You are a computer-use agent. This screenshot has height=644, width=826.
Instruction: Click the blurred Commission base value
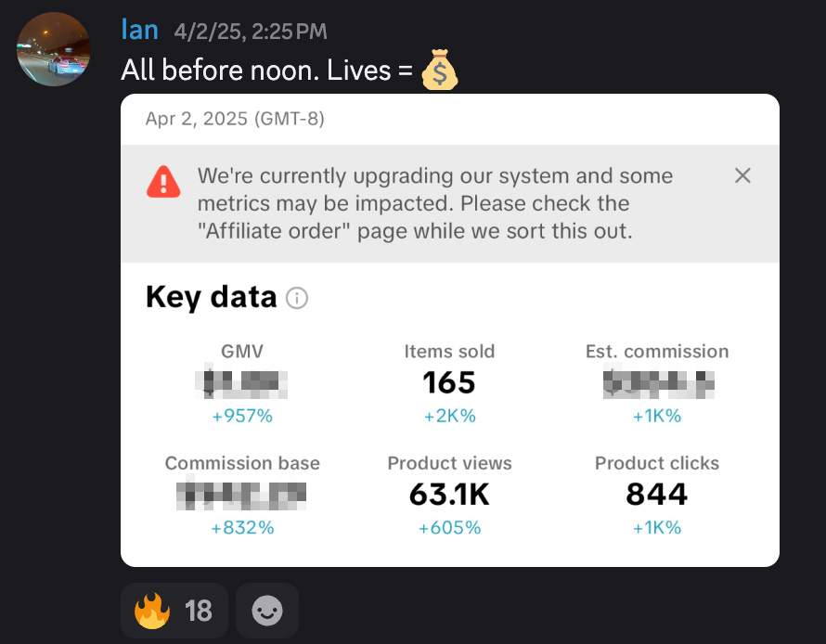pos(242,495)
